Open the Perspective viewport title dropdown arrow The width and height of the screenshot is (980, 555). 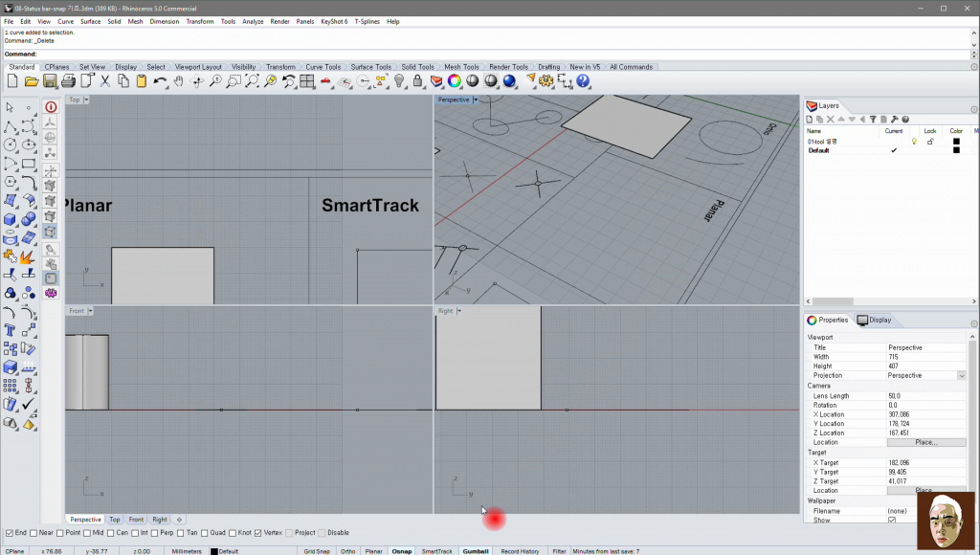click(476, 100)
